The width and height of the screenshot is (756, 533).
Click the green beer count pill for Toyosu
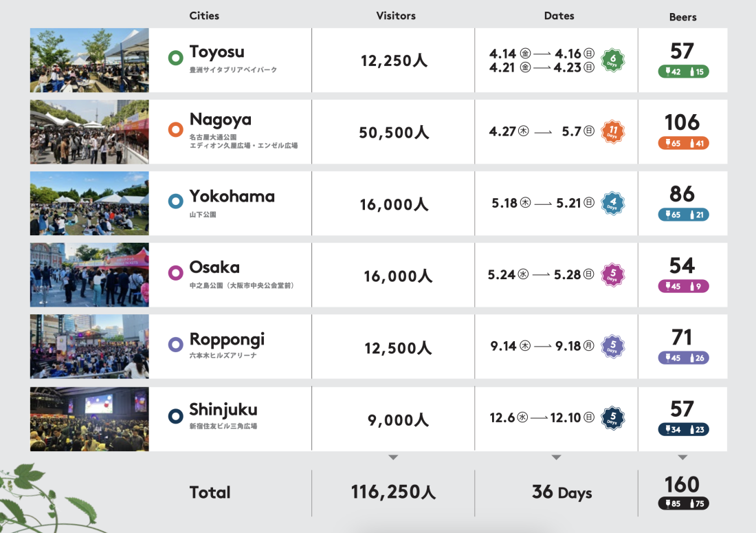tap(682, 72)
